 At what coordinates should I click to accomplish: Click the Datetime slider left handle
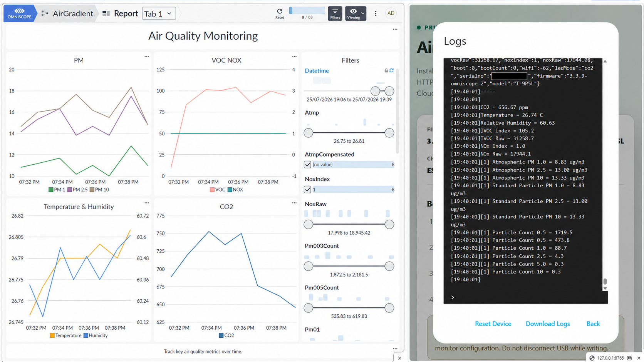(375, 91)
